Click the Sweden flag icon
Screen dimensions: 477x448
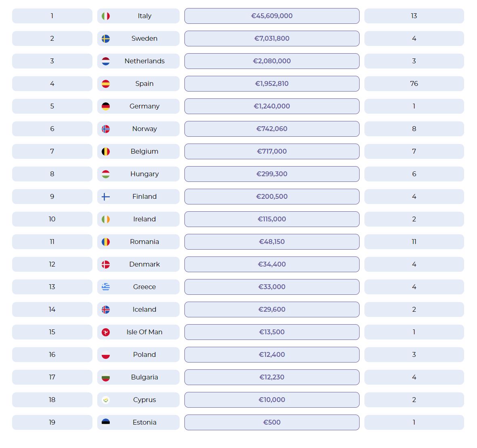106,39
